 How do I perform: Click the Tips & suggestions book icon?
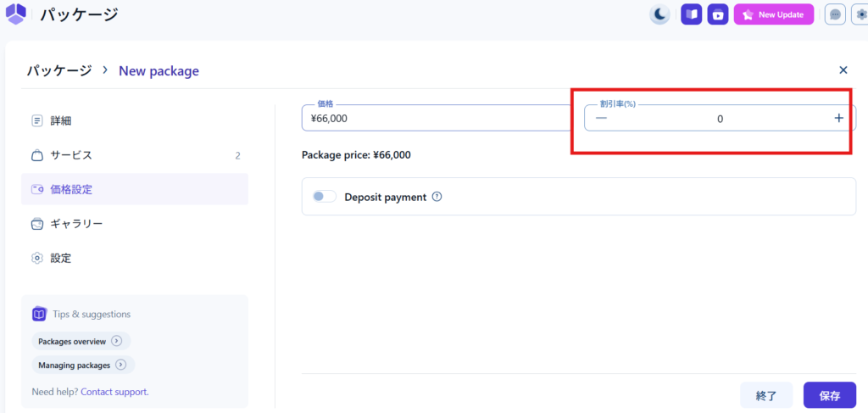tap(39, 314)
